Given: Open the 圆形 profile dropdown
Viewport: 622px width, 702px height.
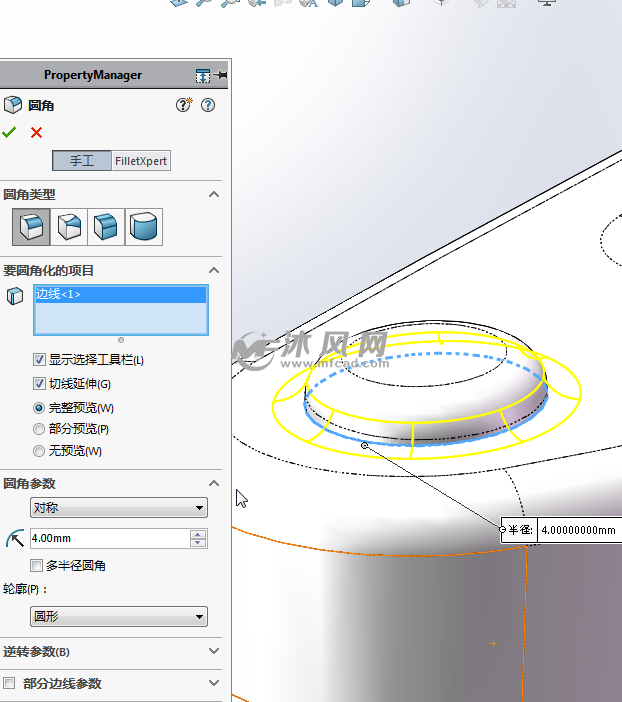Looking at the screenshot, I should click(x=119, y=616).
